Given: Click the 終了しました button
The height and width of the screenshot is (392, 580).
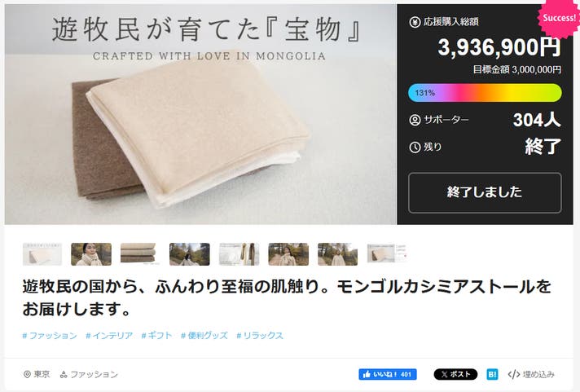Looking at the screenshot, I should coord(485,192).
